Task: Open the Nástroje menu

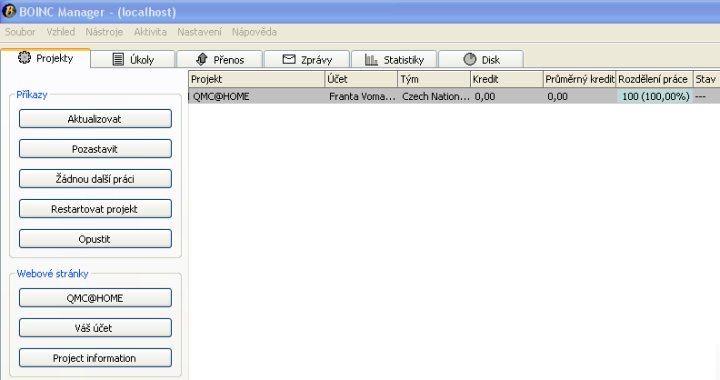Action: click(x=104, y=32)
